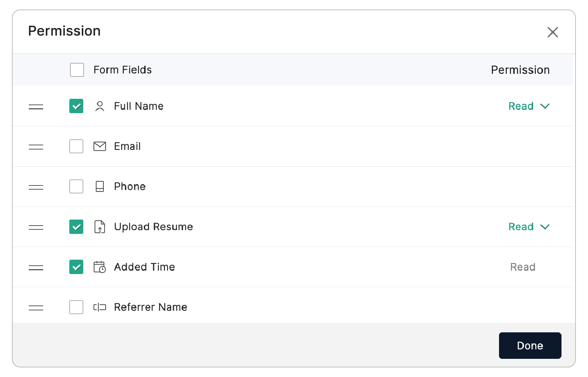
Task: Click the drag handle on the Phone row
Action: coord(36,187)
